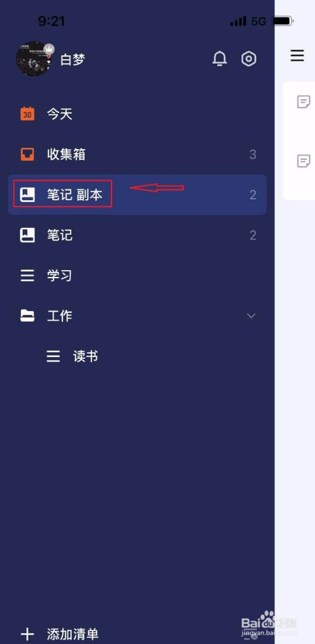Open the 收集箱 list
Screen dimensions: 315x644
(137, 154)
